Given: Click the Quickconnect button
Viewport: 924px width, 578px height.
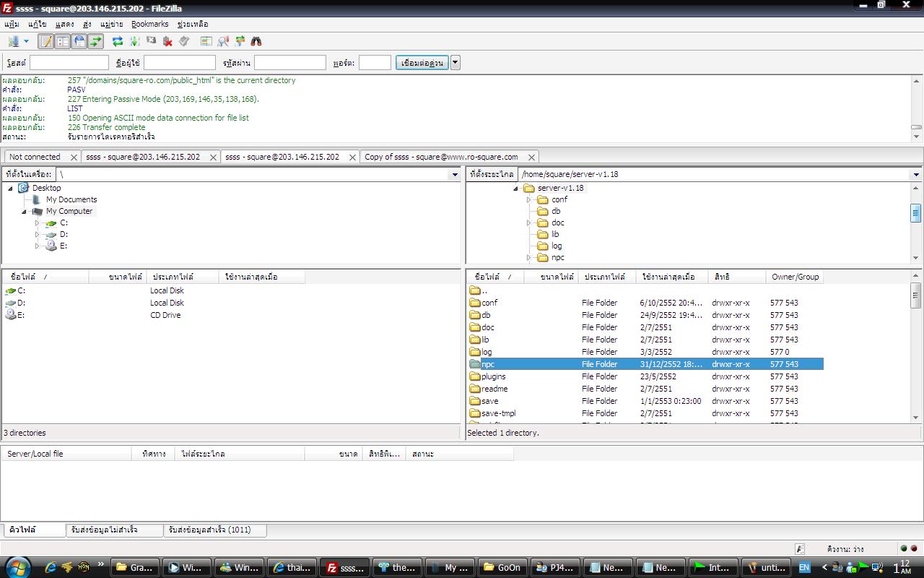Looking at the screenshot, I should [422, 63].
